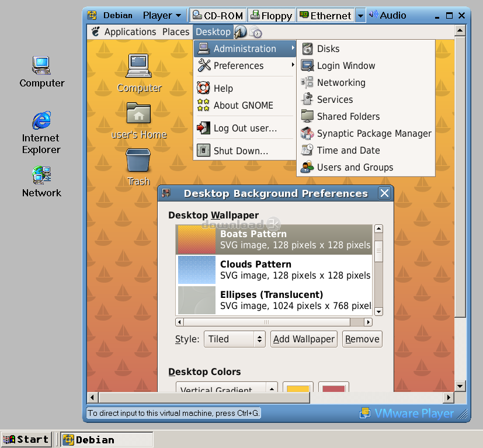Select Boats Pattern wallpaper
This screenshot has width=483, height=448.
point(274,239)
